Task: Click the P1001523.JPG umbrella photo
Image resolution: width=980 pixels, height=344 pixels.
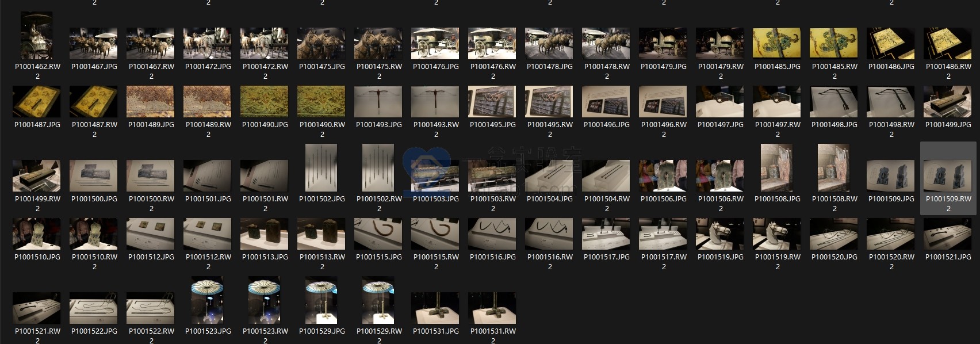Action: [x=208, y=300]
